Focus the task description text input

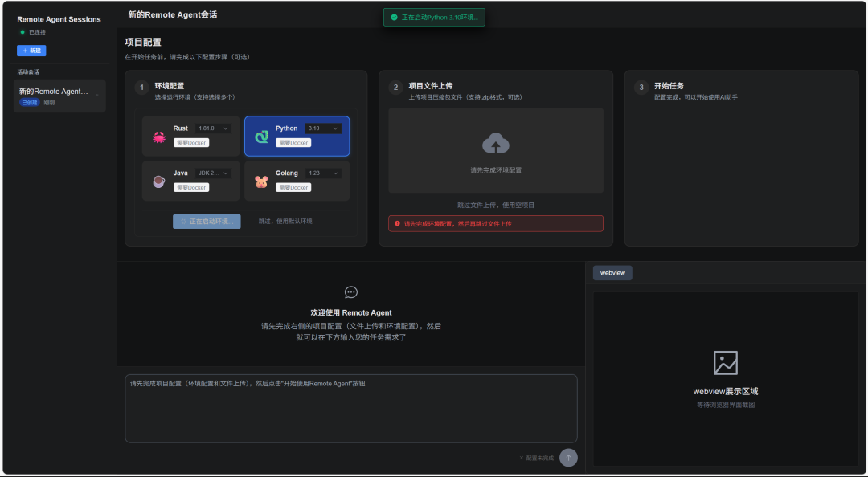[350, 408]
